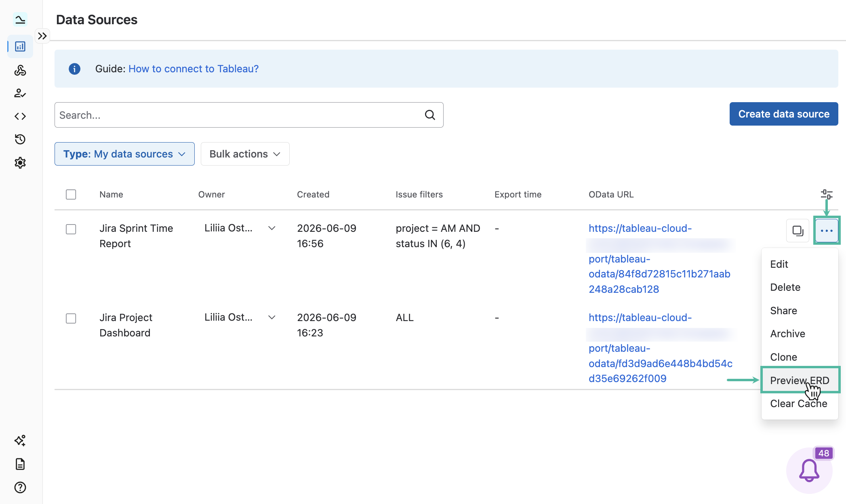This screenshot has height=504, width=846.
Task: Open the user permissions icon in sidebar
Action: 20,93
